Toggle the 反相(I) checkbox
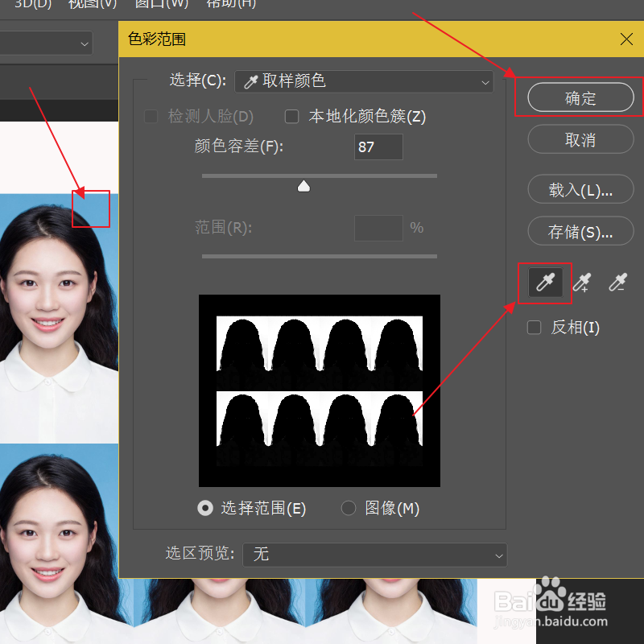The image size is (644, 644). (x=534, y=328)
